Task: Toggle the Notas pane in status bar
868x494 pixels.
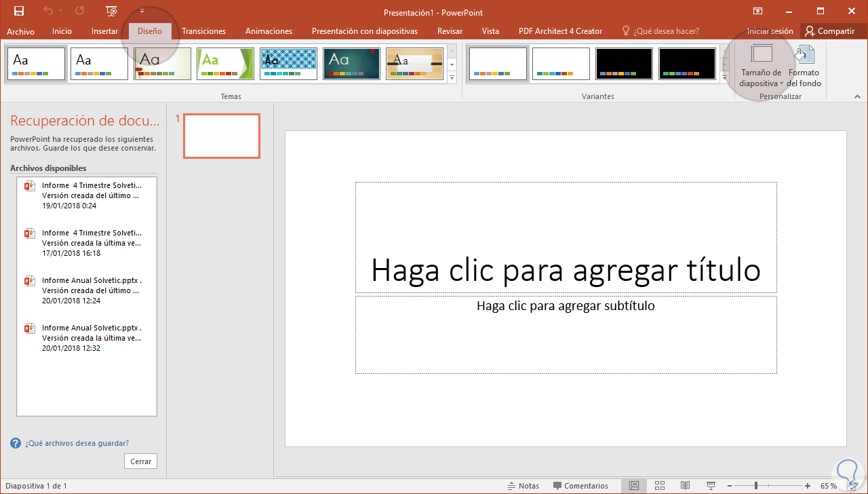Action: click(524, 486)
